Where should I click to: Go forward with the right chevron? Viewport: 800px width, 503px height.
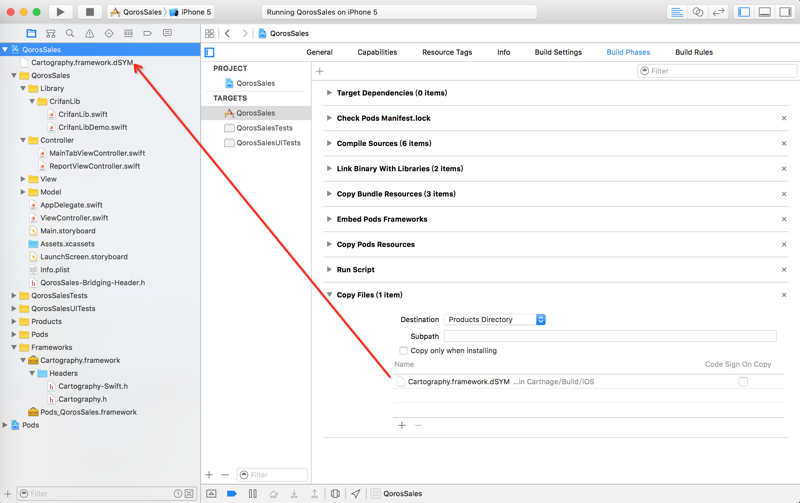[x=245, y=33]
